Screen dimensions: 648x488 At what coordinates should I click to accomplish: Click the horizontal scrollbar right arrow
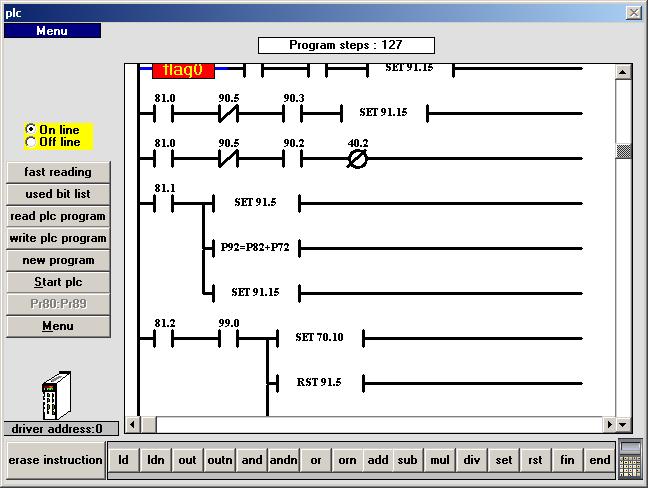coord(609,424)
